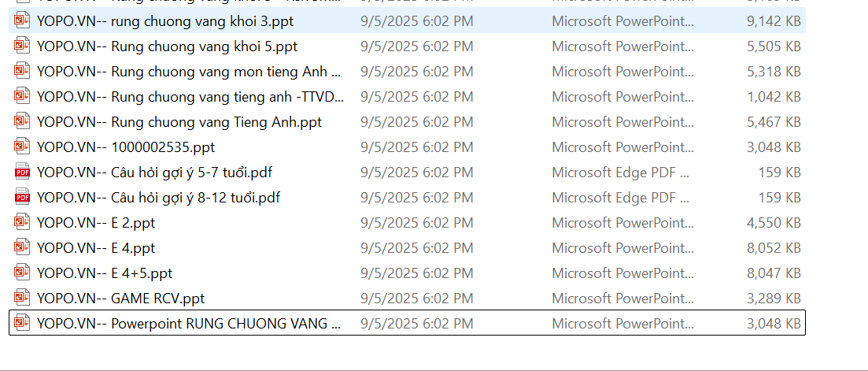Select the file named YOPO.VN-- E 4.ppt

(x=96, y=248)
